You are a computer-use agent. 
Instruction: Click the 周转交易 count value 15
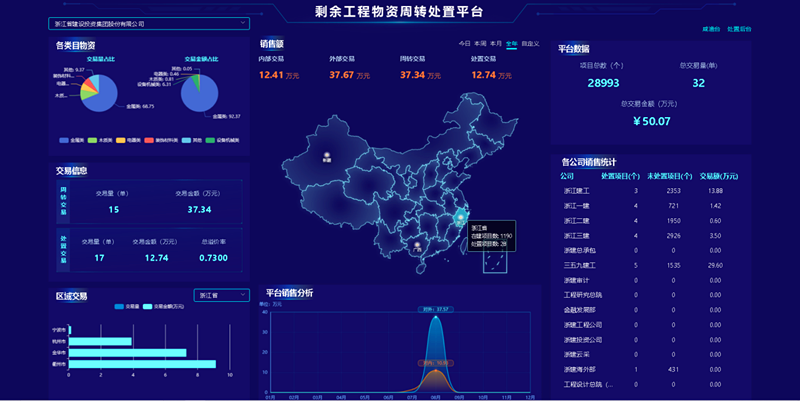coord(113,210)
